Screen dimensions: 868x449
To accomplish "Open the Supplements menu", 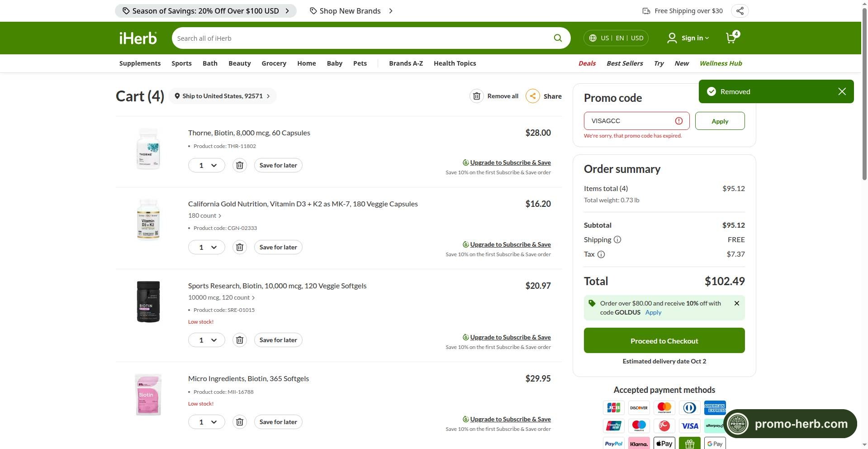I will (140, 63).
